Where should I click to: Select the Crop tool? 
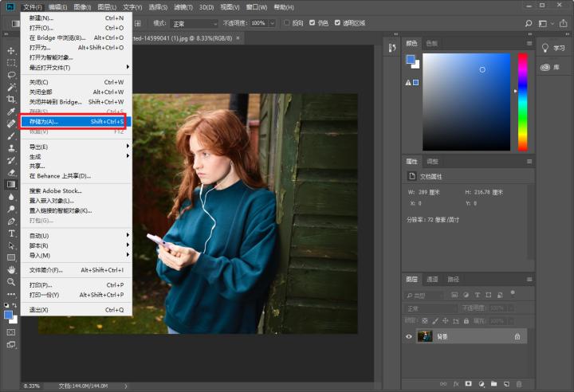click(x=11, y=99)
